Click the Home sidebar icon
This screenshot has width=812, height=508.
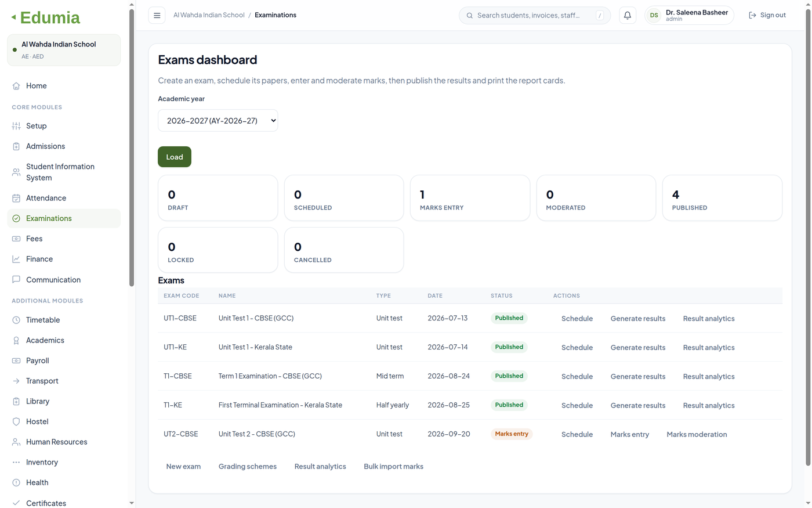16,86
